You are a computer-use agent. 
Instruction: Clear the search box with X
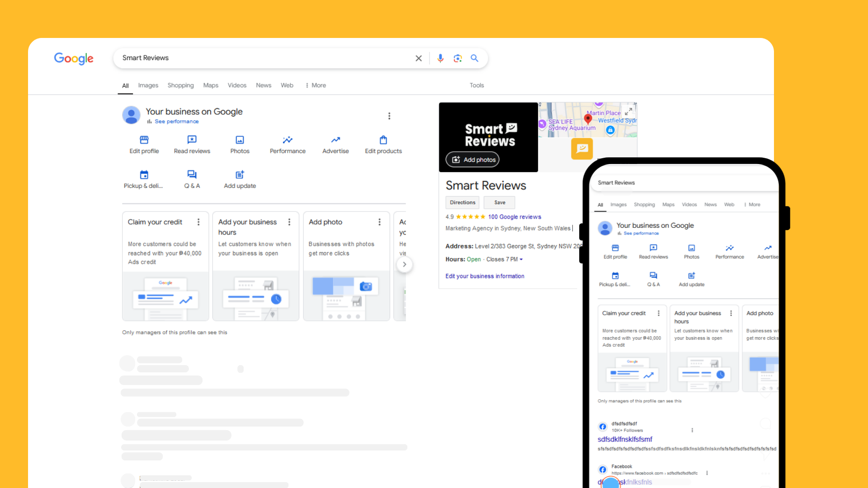point(419,58)
